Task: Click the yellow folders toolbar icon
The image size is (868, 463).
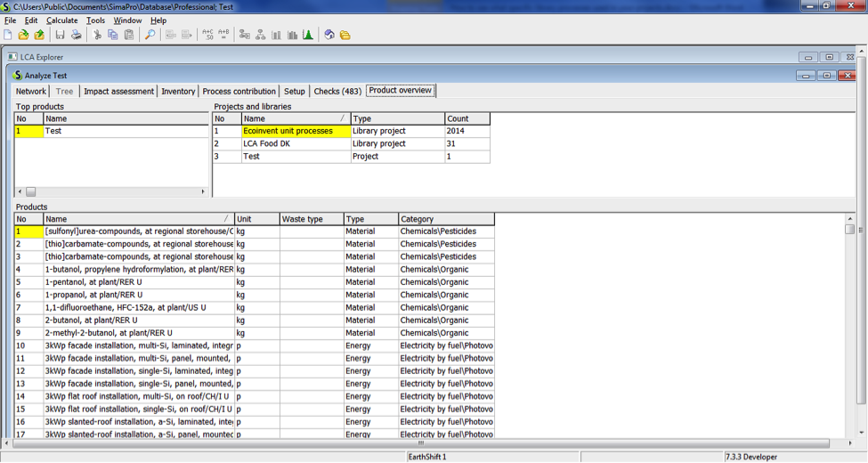Action: [x=345, y=35]
